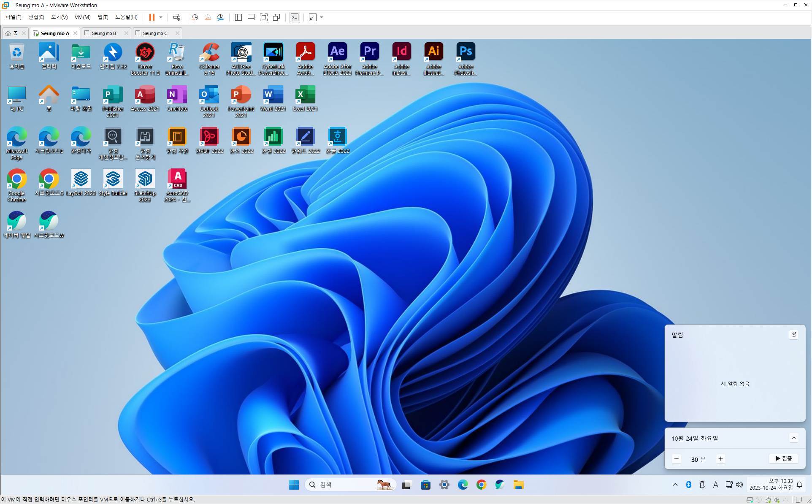Collapse the calendar panel using the chevron
This screenshot has width=812, height=504.
point(793,438)
